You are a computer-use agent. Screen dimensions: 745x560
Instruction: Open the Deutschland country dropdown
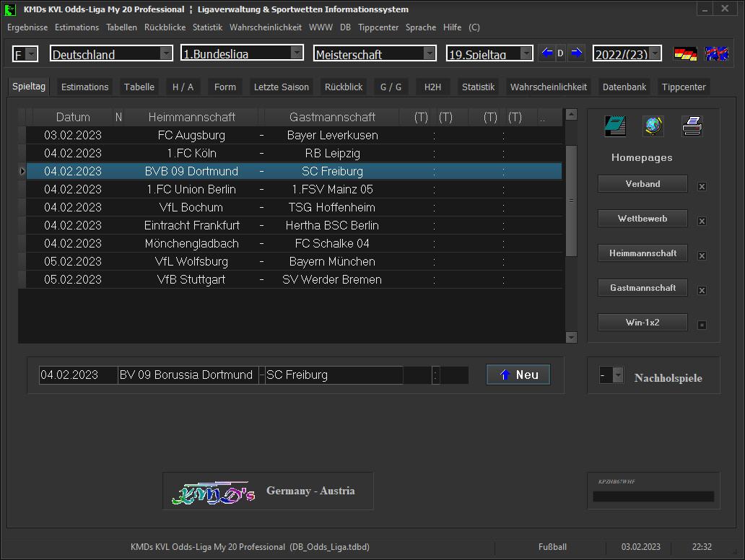click(166, 53)
